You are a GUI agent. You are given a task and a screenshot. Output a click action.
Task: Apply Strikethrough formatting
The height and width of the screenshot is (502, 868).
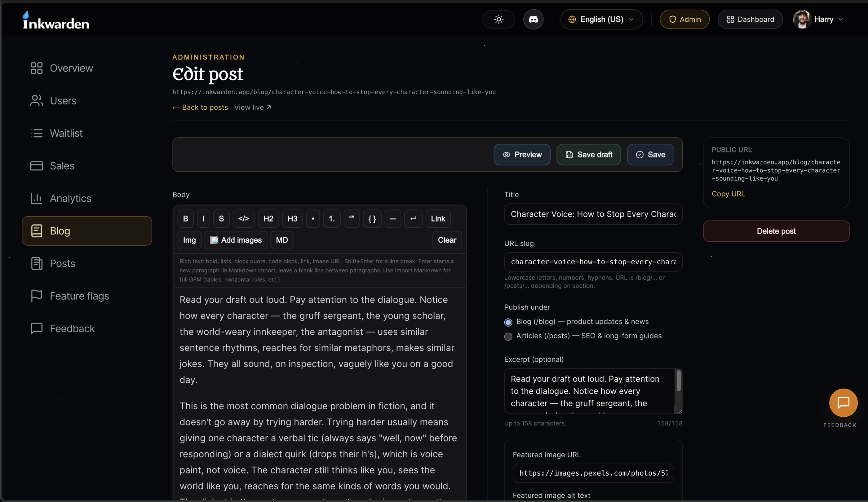point(221,219)
